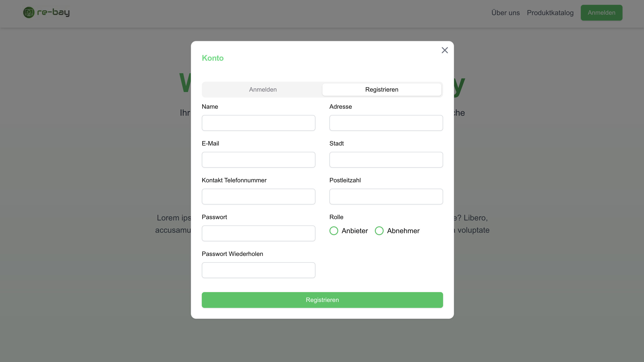Screen dimensions: 644x362
Task: Click into the Passwort field
Action: pos(259,233)
